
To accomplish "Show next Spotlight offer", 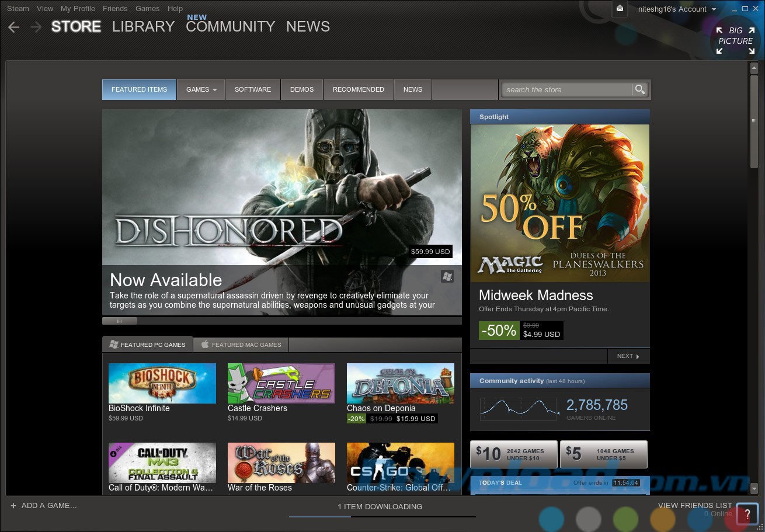I will click(x=628, y=356).
